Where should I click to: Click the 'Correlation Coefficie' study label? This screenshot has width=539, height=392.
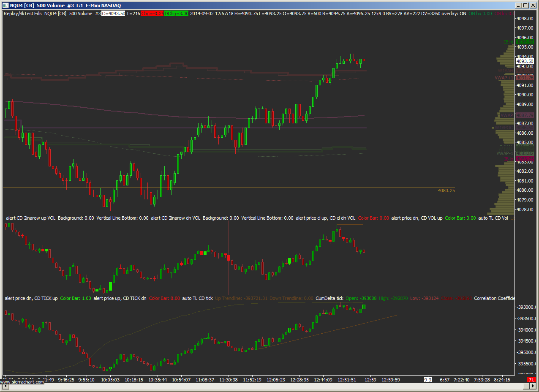tap(494, 298)
